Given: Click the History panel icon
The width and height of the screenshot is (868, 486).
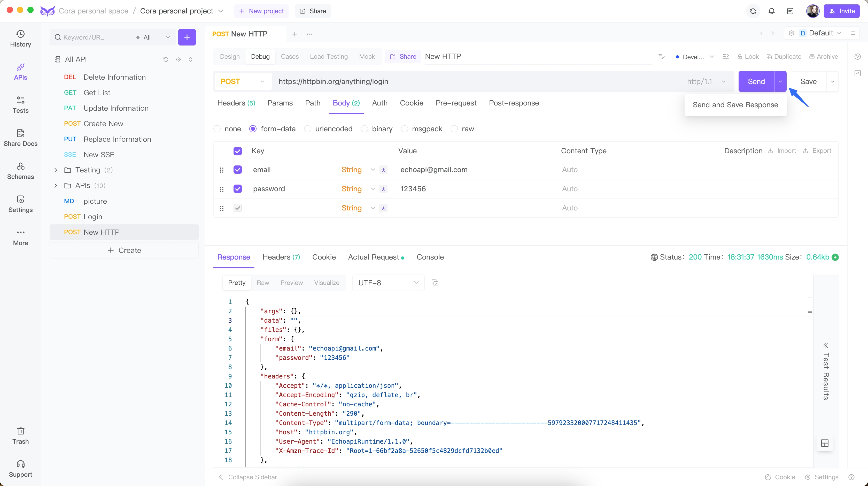Looking at the screenshot, I should click(20, 33).
